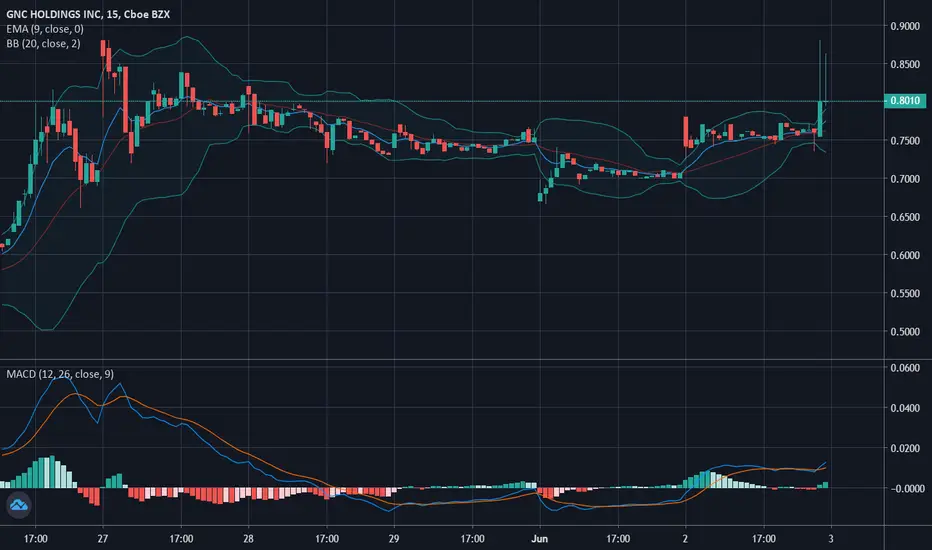Click the 29 date label on time axis
This screenshot has width=932, height=550.
click(393, 539)
